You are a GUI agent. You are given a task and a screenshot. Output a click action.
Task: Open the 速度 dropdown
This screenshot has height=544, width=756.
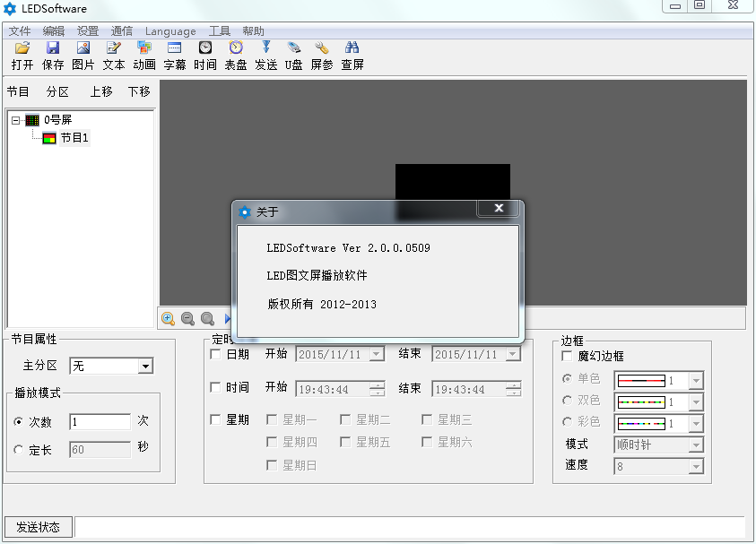695,466
